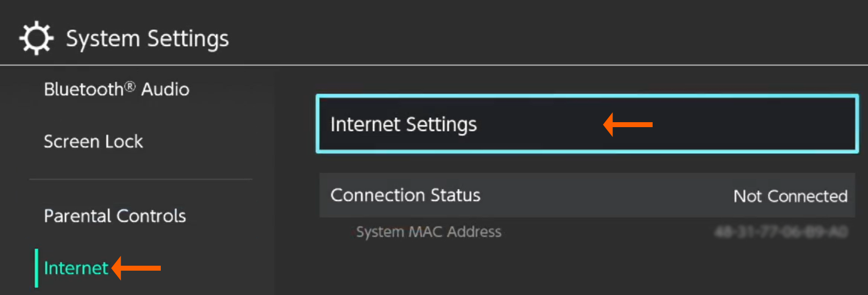This screenshot has width=868, height=295.
Task: Click the Not Connected status text
Action: coord(790,196)
